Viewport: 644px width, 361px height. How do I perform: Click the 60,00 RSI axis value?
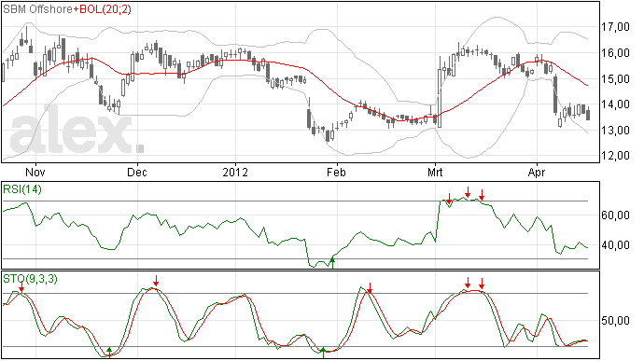pyautogui.click(x=615, y=215)
